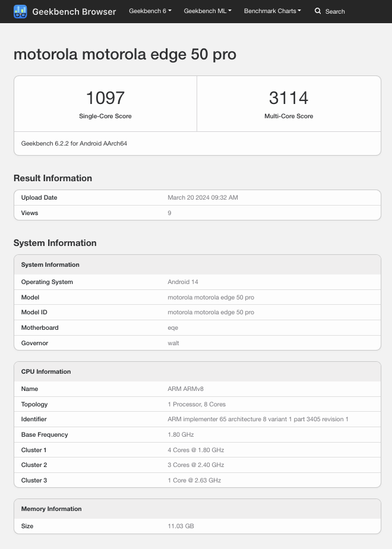Screen dimensions: 392x549
Task: Select the governor value walt
Action: coord(173,343)
